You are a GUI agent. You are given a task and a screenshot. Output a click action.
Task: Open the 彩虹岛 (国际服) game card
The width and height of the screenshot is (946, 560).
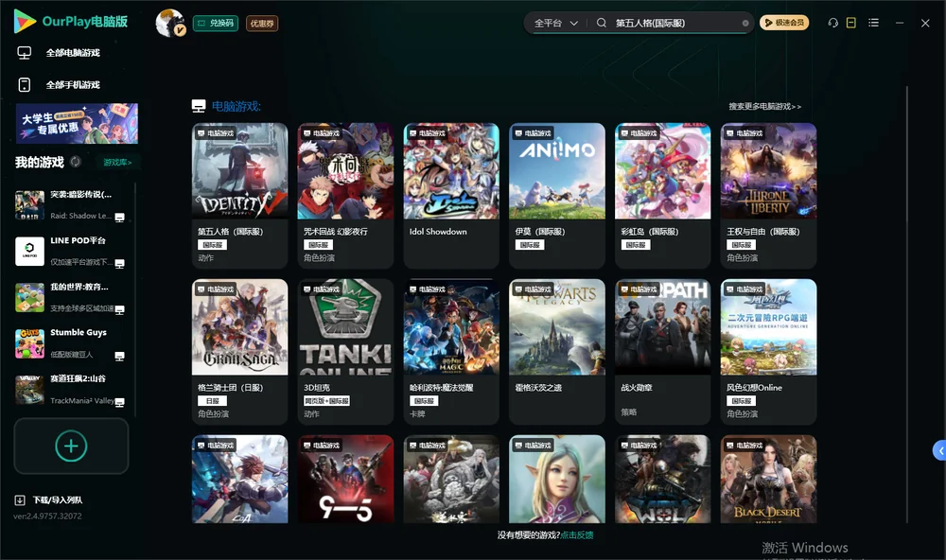coord(662,196)
